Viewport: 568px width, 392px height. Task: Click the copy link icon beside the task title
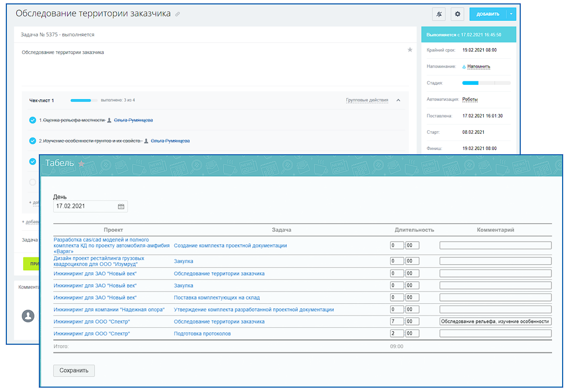(x=177, y=14)
